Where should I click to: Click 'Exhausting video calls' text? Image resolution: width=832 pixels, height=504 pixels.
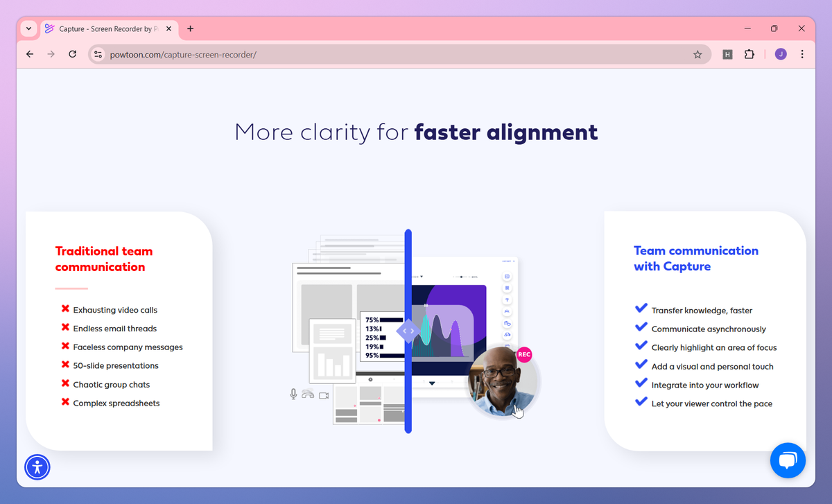point(115,310)
